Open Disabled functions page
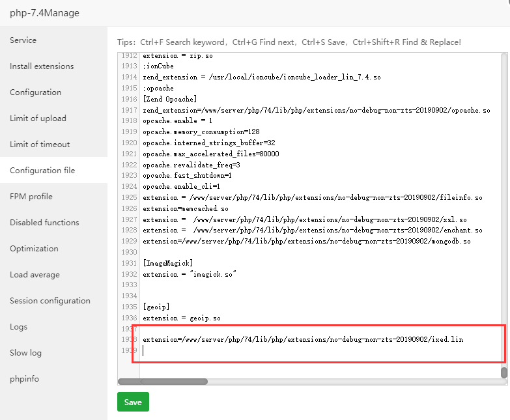Image resolution: width=510 pixels, height=420 pixels. click(44, 223)
